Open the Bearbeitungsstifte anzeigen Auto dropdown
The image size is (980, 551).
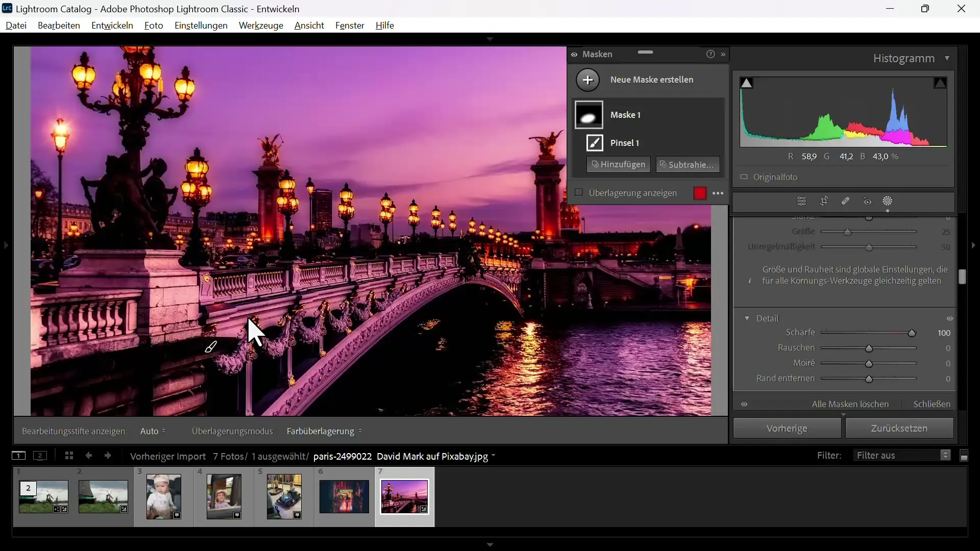tap(153, 431)
